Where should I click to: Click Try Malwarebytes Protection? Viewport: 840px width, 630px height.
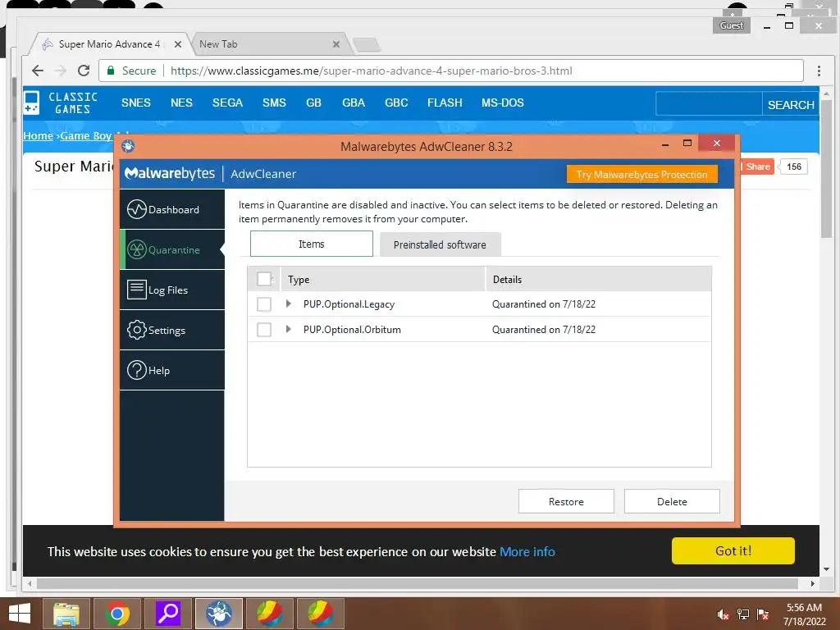click(642, 175)
